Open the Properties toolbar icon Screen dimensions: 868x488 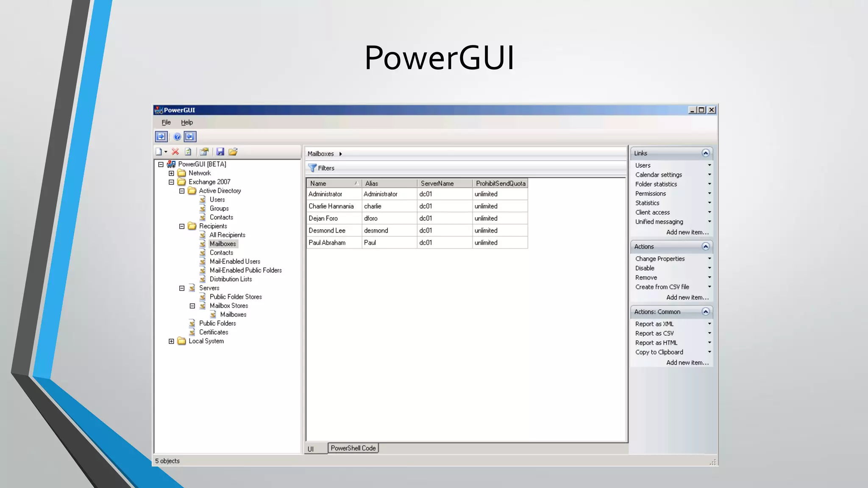point(204,152)
